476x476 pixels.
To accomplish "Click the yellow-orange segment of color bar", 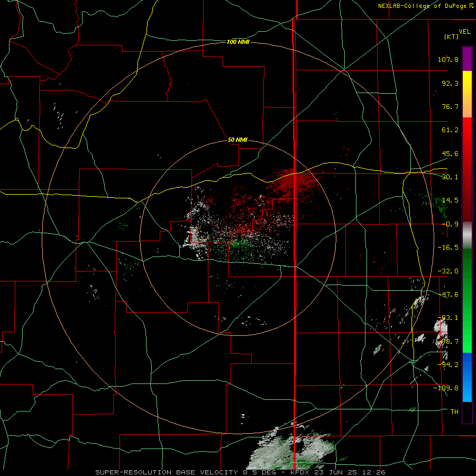I will tap(467, 94).
